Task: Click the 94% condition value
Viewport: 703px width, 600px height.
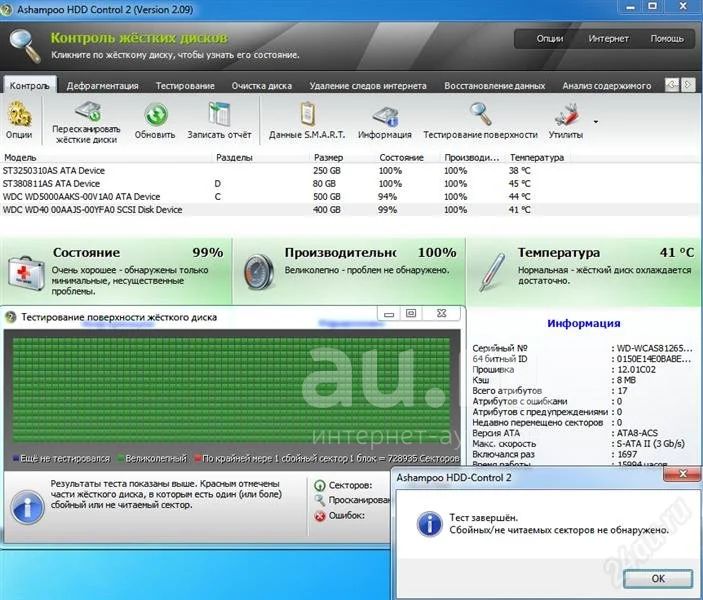Action: (387, 196)
